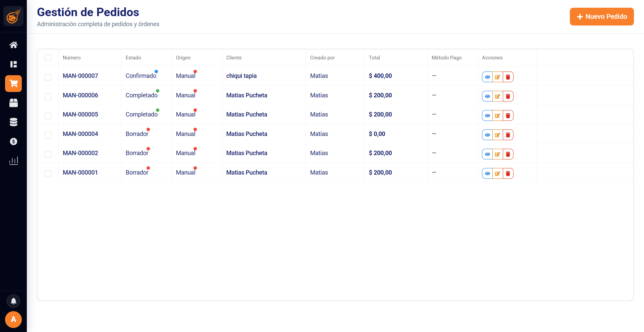Edit order MAN-000001 with pencil icon
644x332 pixels.
[x=498, y=174]
